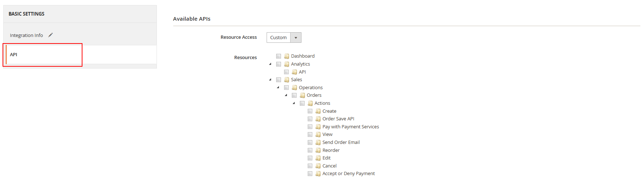
Task: Check the API checkbox under Analytics
Action: click(x=287, y=72)
